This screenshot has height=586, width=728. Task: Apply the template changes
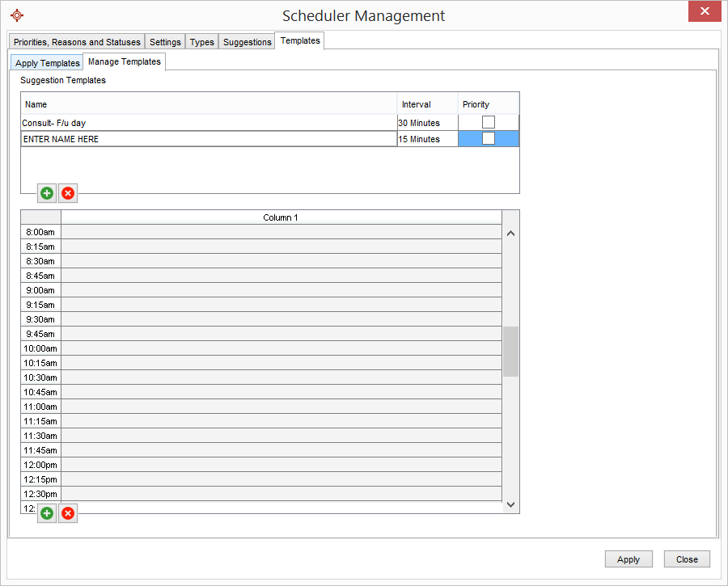click(629, 559)
